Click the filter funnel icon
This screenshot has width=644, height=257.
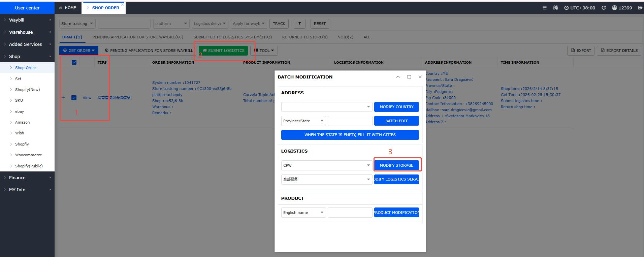(299, 24)
